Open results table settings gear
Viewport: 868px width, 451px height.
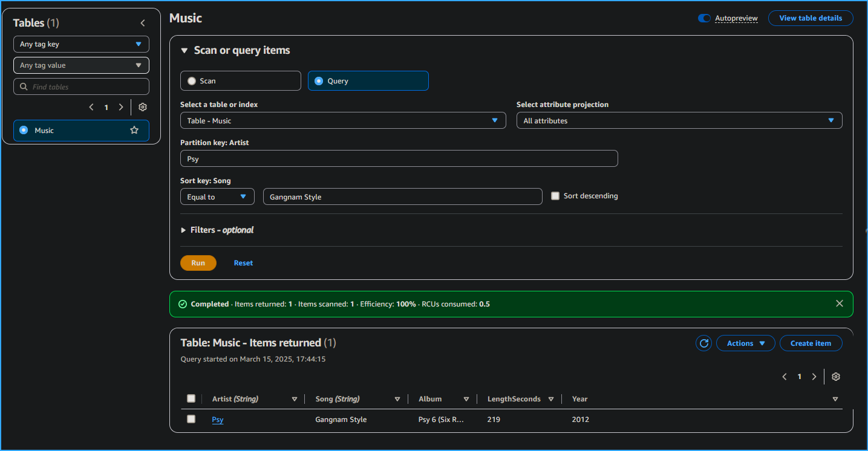click(835, 377)
